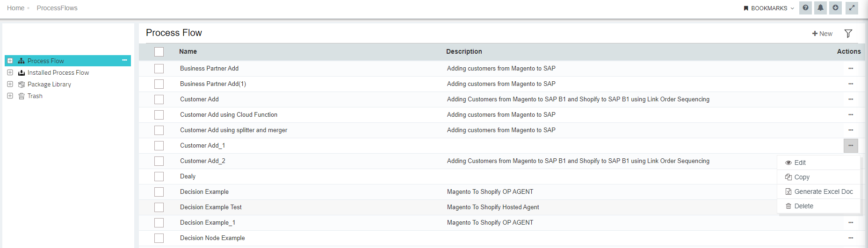Screen dimensions: 868x248
Task: Expand the Installed Process Flow tree node
Action: (x=10, y=72)
